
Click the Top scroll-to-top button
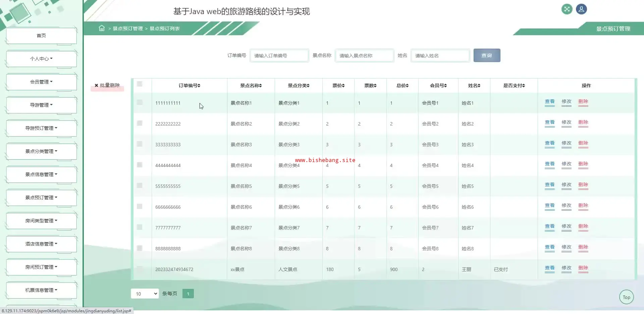point(626,297)
